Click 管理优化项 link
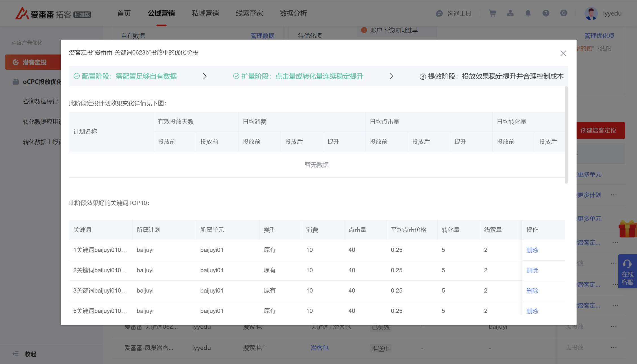Viewport: 637px width, 364px height. [x=599, y=36]
